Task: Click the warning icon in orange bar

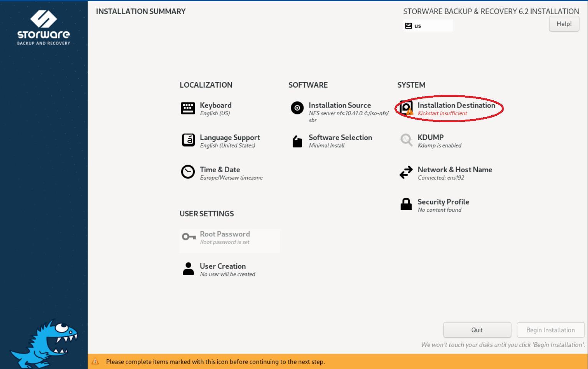Action: pyautogui.click(x=95, y=362)
